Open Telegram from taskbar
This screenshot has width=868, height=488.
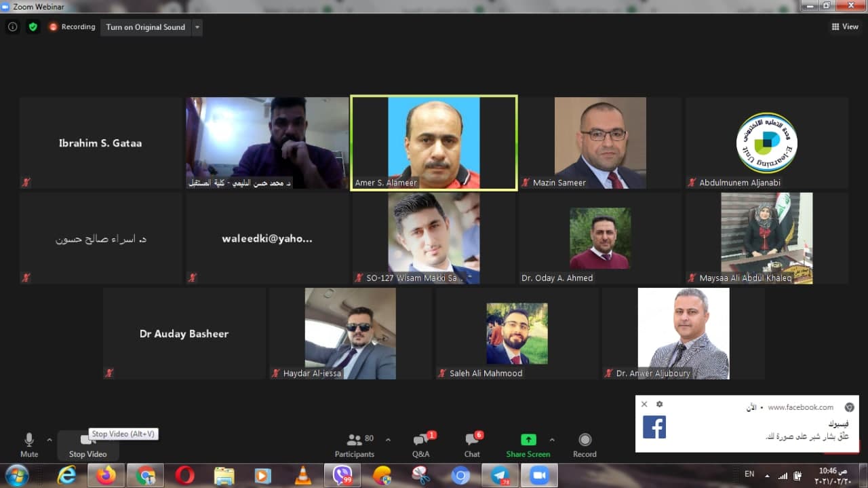click(500, 476)
